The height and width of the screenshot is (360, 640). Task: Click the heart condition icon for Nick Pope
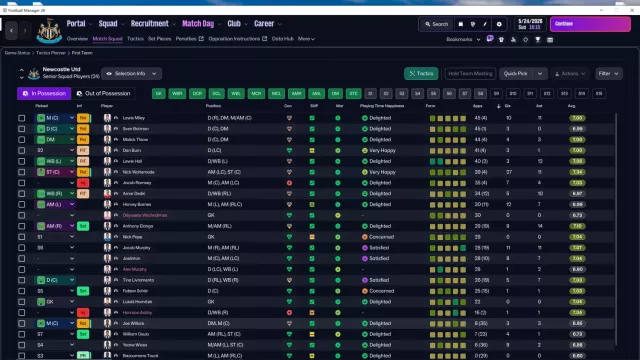coord(289,237)
